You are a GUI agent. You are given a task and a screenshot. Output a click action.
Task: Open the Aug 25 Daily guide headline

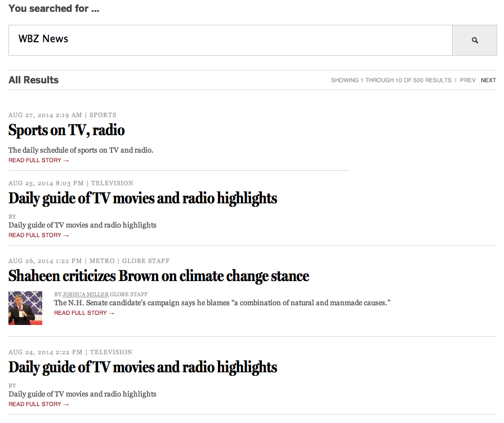[x=142, y=198]
